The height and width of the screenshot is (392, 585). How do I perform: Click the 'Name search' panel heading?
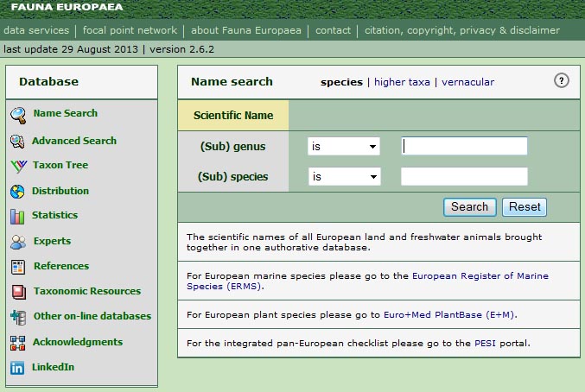tap(232, 82)
